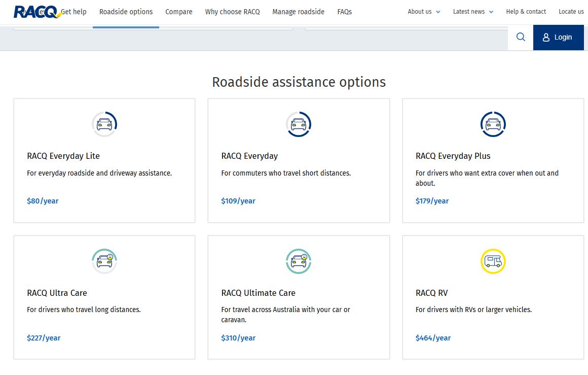Click the person icon on the Login button
The image size is (588, 375).
(546, 37)
